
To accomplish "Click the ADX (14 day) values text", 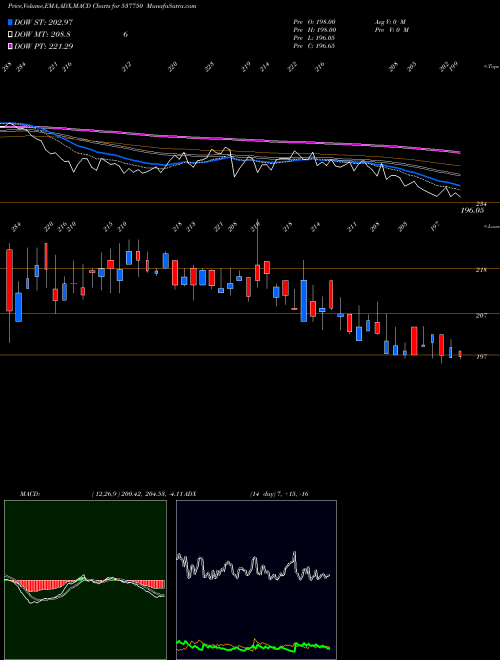I will tap(279, 494).
